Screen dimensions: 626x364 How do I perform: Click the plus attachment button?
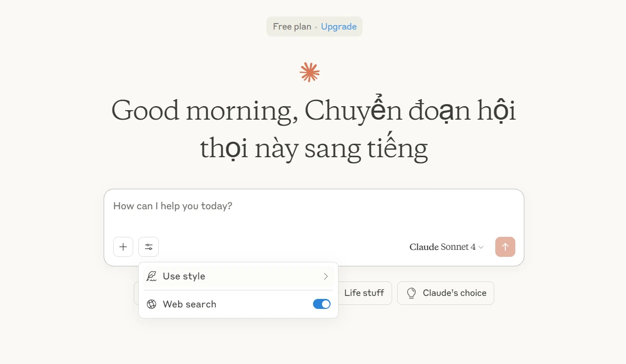pos(123,247)
